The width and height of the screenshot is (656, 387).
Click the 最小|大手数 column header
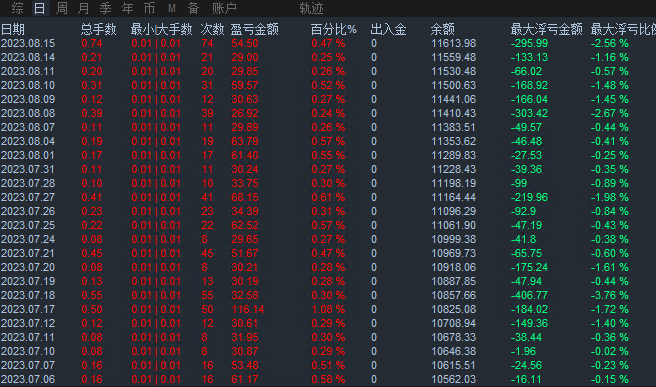[x=161, y=29]
